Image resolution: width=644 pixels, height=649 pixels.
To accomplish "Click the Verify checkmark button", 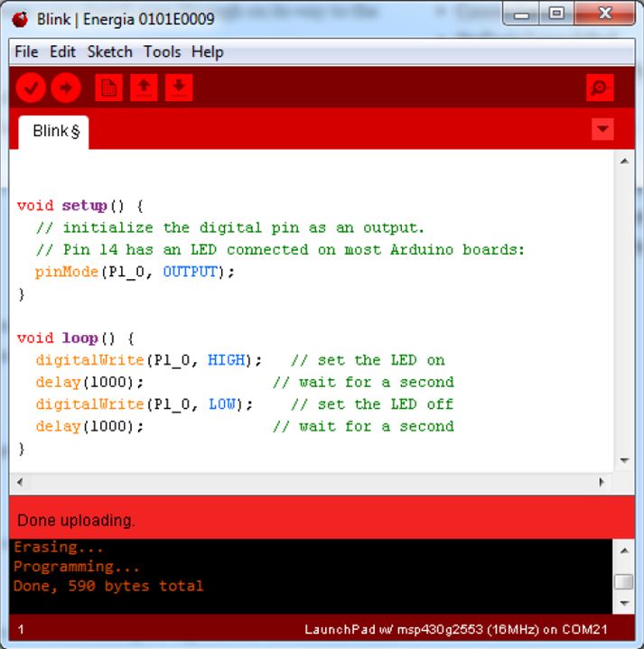I will 31,88.
